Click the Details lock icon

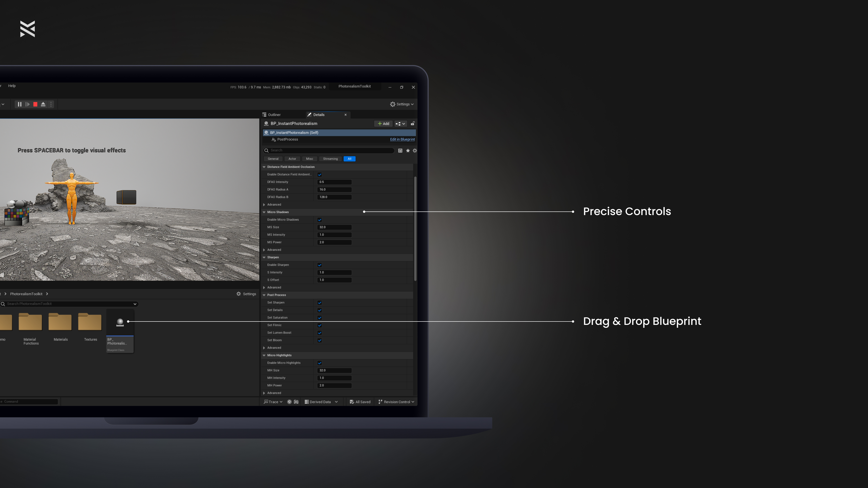(413, 124)
